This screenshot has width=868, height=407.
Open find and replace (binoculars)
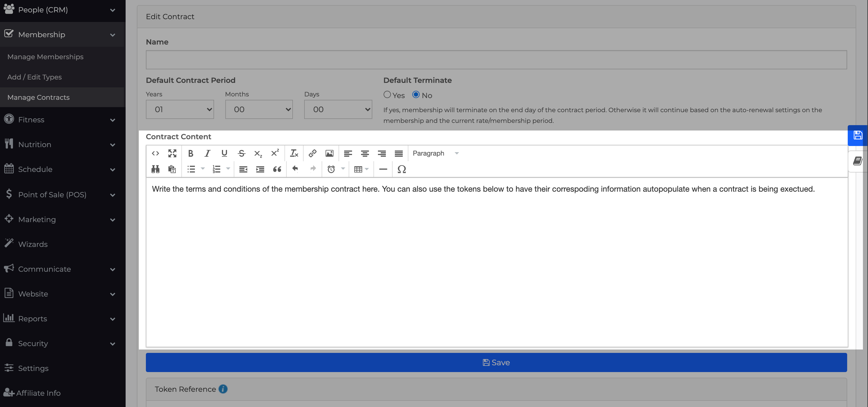(x=155, y=169)
